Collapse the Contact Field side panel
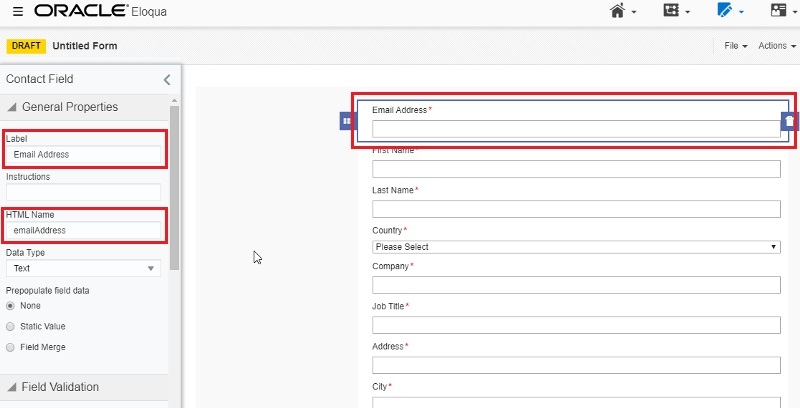The height and width of the screenshot is (408, 800). click(x=167, y=79)
